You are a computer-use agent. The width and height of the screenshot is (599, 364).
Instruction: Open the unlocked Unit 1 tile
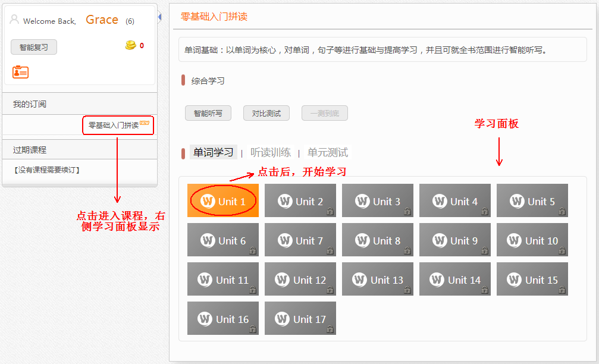tap(223, 201)
